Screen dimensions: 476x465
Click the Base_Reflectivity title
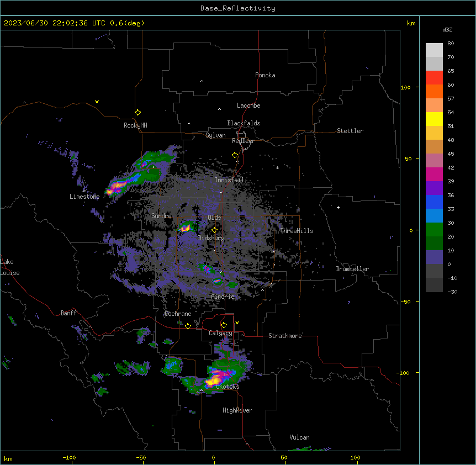pos(238,8)
